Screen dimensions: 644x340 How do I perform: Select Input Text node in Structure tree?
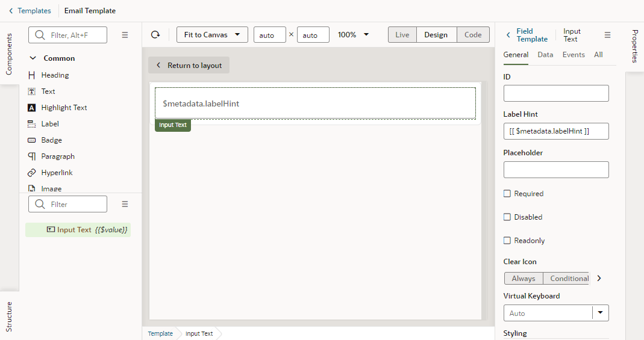(x=78, y=230)
